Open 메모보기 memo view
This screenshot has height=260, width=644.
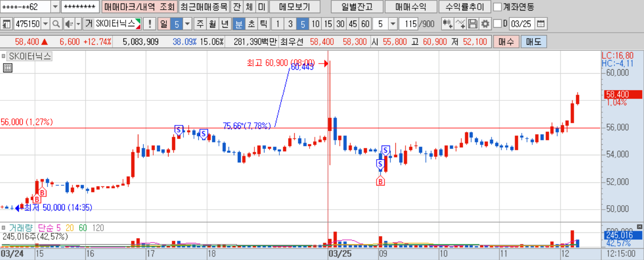[x=294, y=7]
